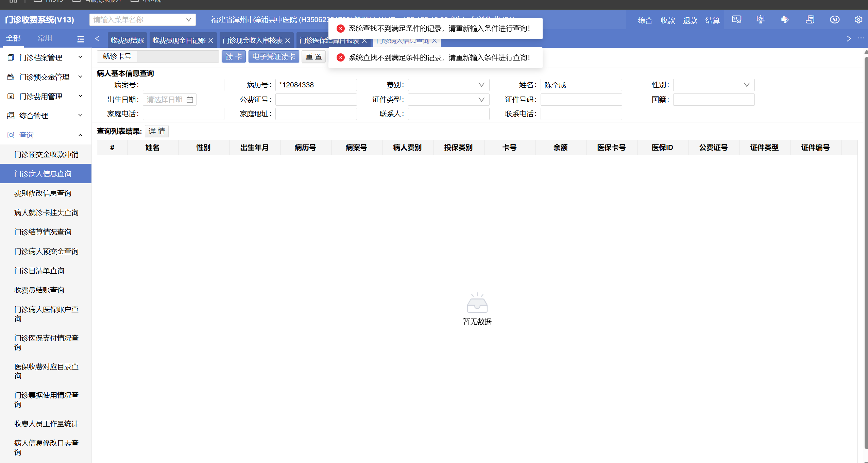
Task: Click the presentation board chart icon
Action: [x=761, y=20]
